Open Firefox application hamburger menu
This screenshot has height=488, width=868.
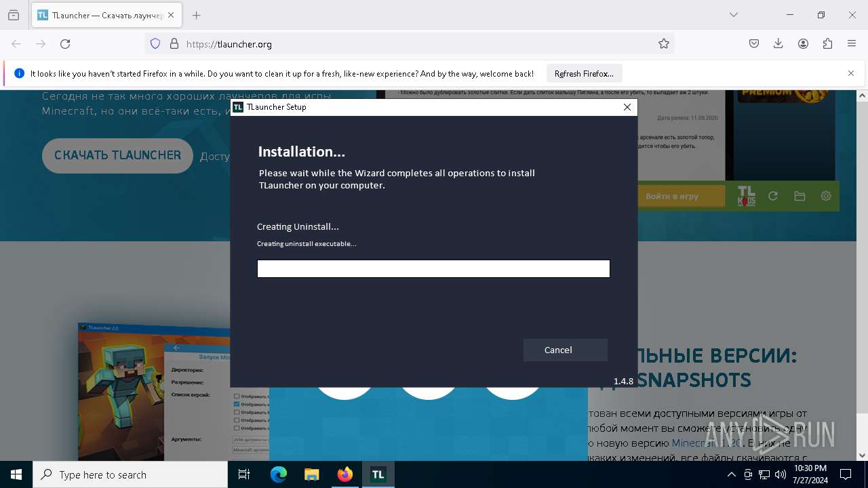[x=852, y=44]
